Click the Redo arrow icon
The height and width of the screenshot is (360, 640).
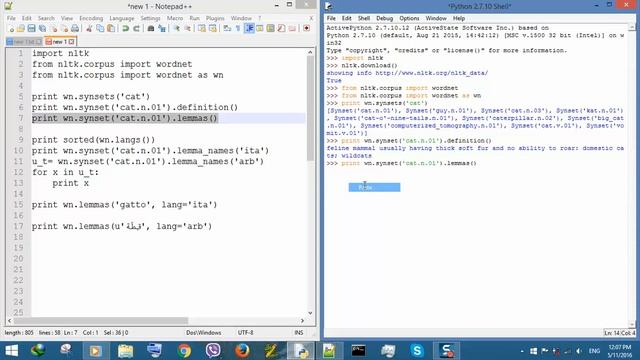(x=136, y=28)
